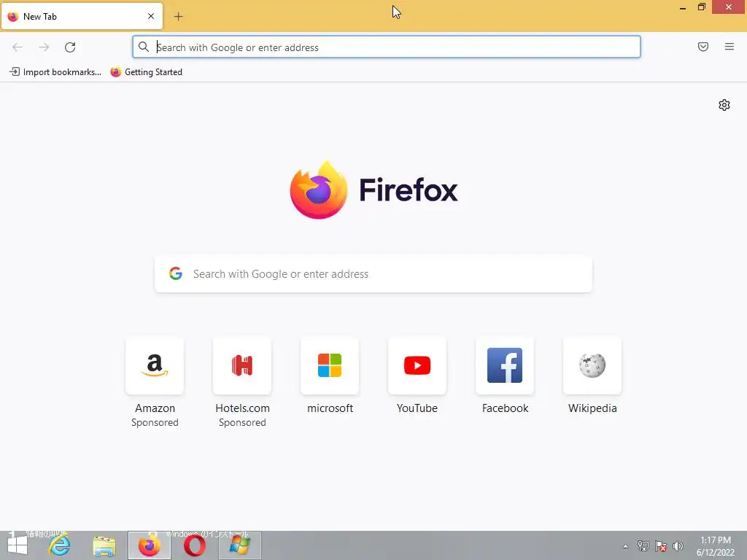The height and width of the screenshot is (560, 747).
Task: Select the New Tab tab
Action: tap(82, 16)
